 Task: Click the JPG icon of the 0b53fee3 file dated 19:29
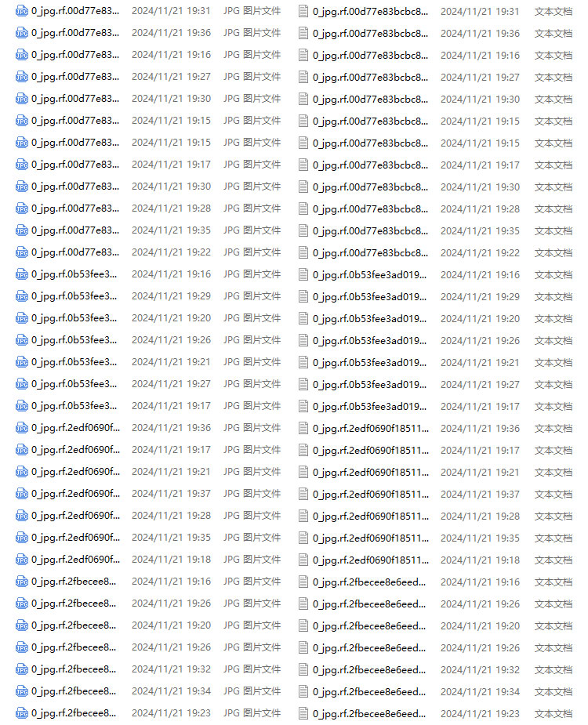[x=22, y=296]
